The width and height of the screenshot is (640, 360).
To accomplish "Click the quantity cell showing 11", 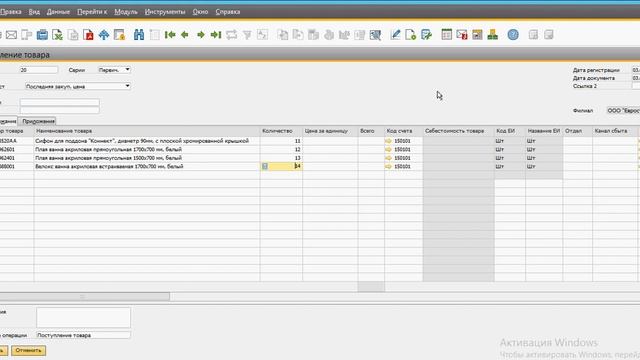I will point(281,141).
